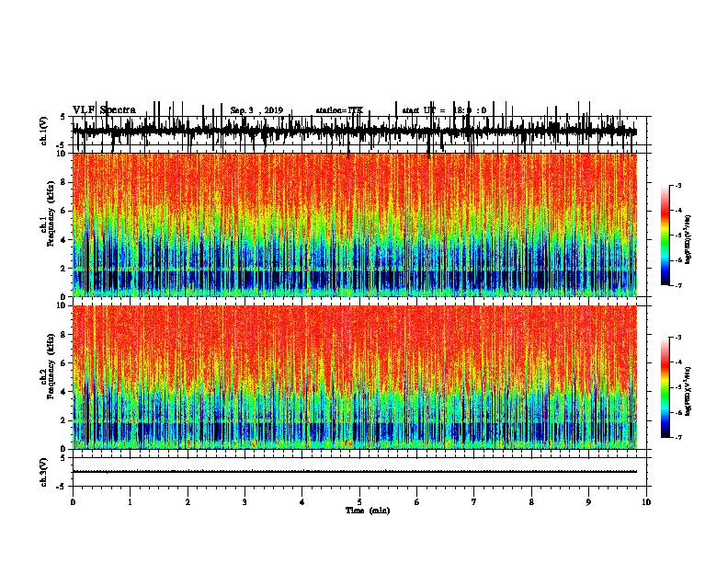Click time axis tick label "4"
728x563 pixels.
pos(302,502)
